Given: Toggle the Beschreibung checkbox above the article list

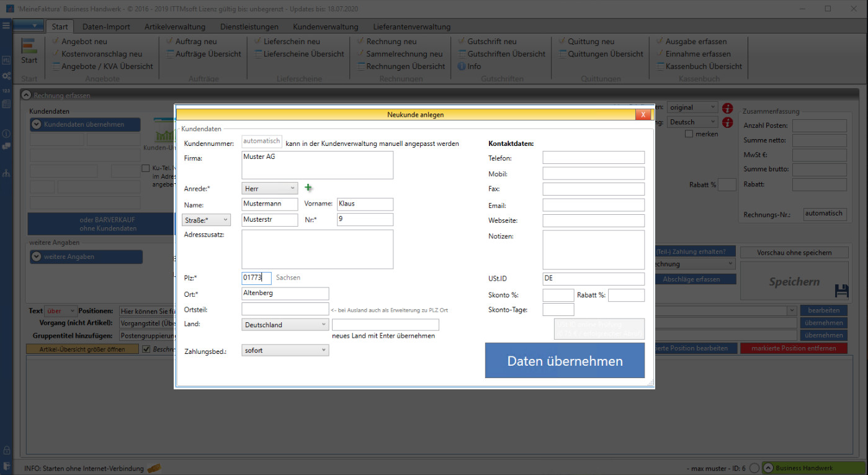Looking at the screenshot, I should (147, 349).
